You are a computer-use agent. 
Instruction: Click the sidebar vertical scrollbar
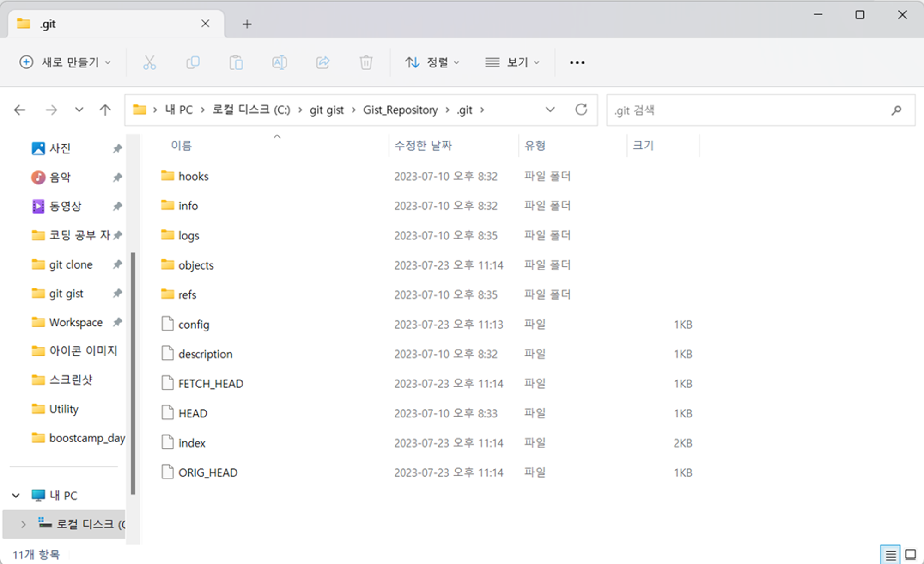(x=133, y=374)
